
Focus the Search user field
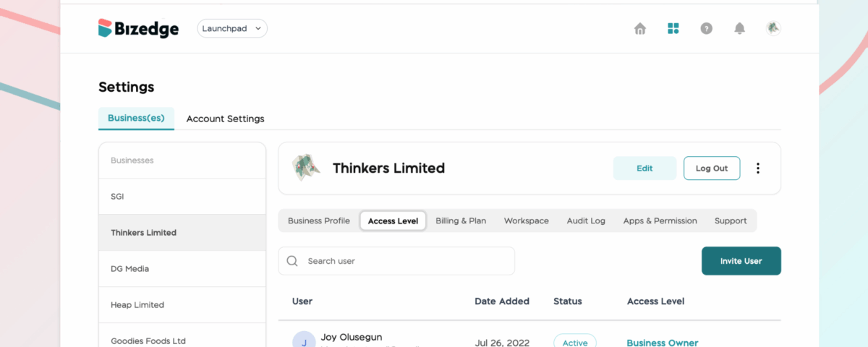coord(396,261)
